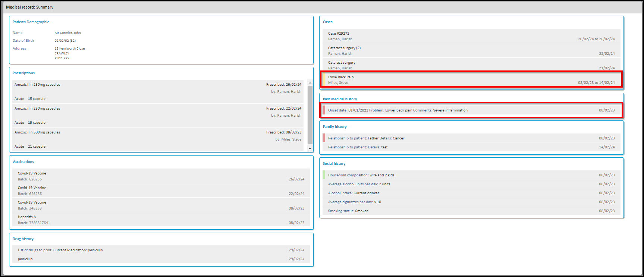Click yellow marker beside Lowe Back Pain

324,80
